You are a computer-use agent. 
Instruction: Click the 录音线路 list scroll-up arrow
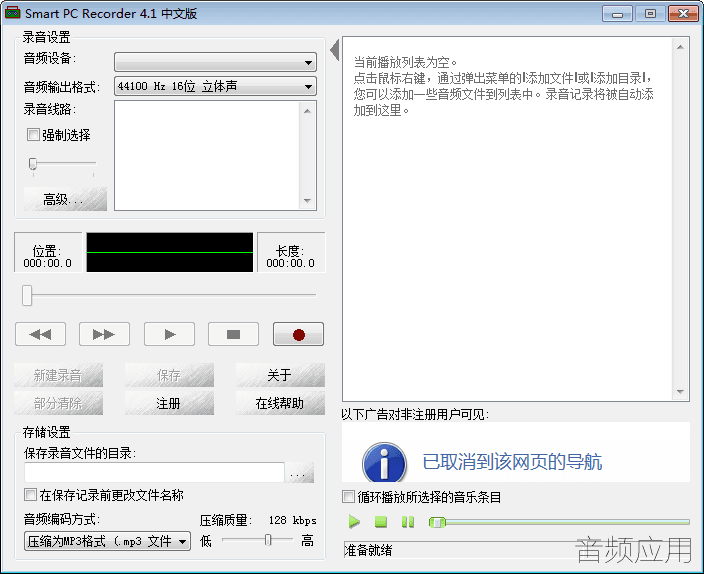pyautogui.click(x=308, y=111)
